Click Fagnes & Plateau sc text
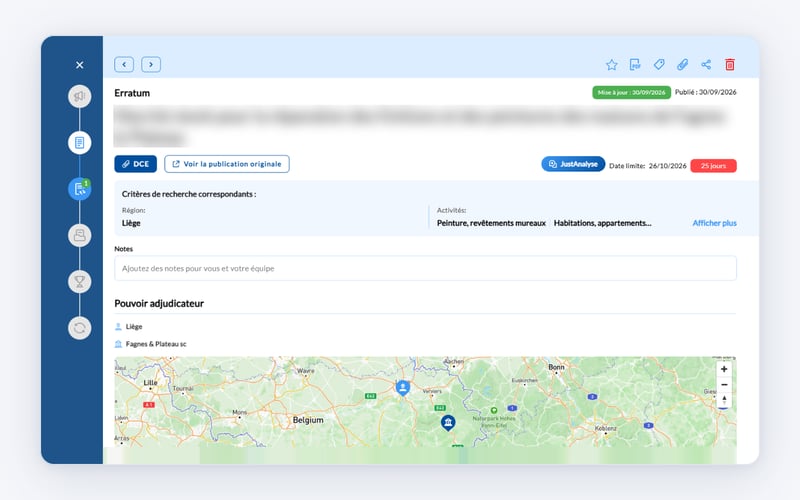 point(156,344)
